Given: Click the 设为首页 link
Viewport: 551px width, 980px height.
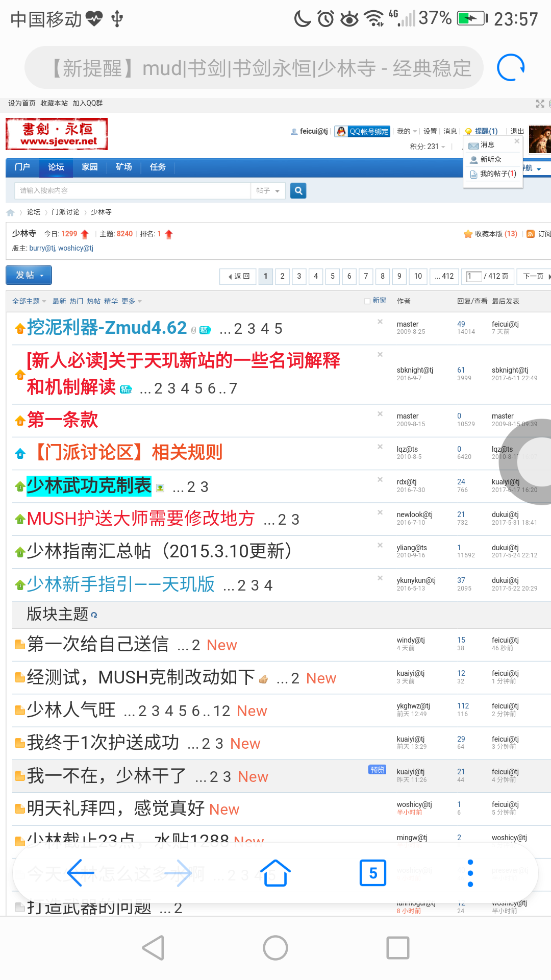Looking at the screenshot, I should (x=22, y=103).
